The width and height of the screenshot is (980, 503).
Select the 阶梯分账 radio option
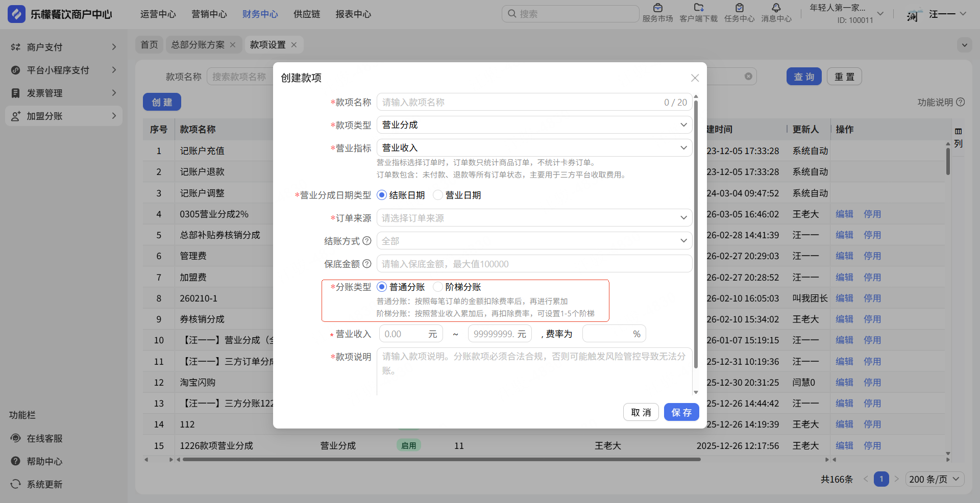pyautogui.click(x=438, y=287)
